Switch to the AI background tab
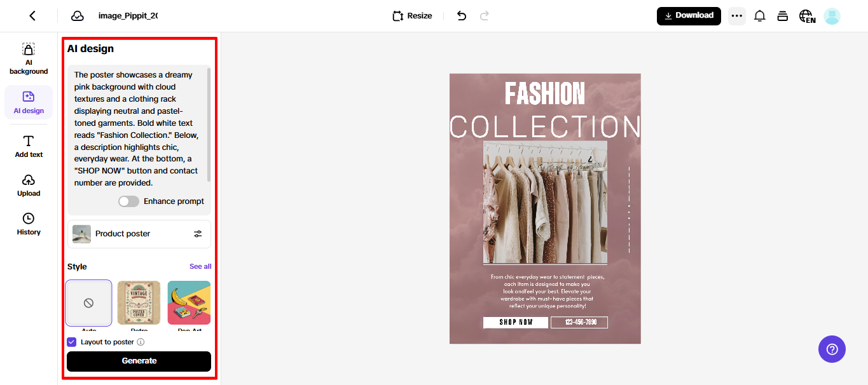 tap(29, 58)
